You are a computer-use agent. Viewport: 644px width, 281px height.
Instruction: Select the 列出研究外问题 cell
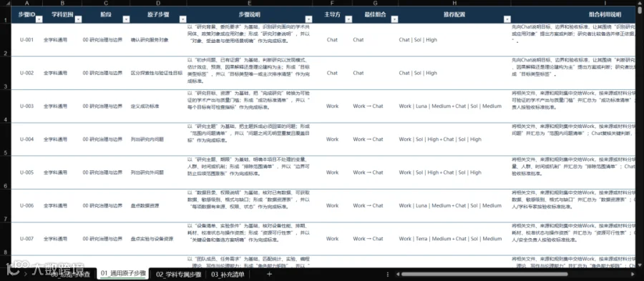pos(158,173)
